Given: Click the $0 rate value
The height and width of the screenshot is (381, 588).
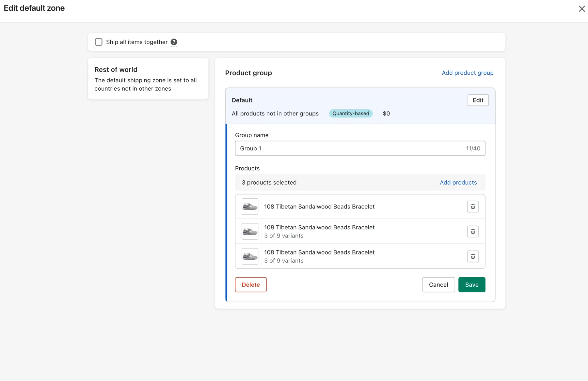Looking at the screenshot, I should pos(386,114).
